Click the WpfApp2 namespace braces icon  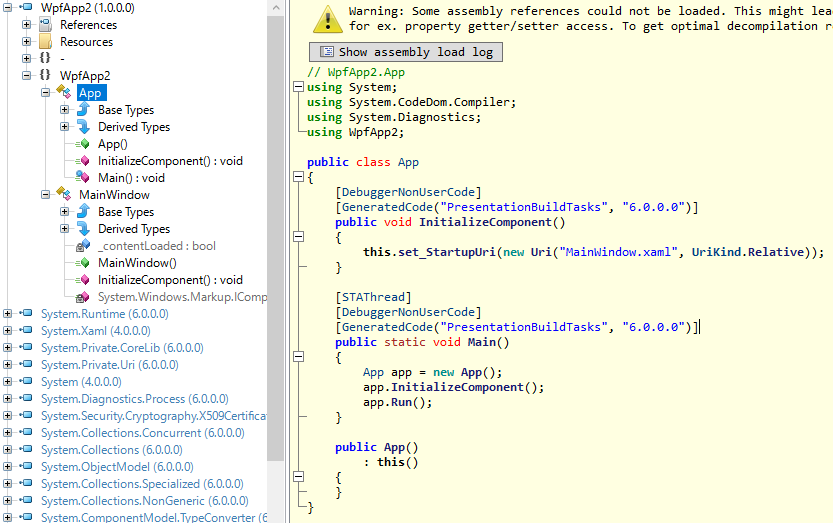coord(45,75)
